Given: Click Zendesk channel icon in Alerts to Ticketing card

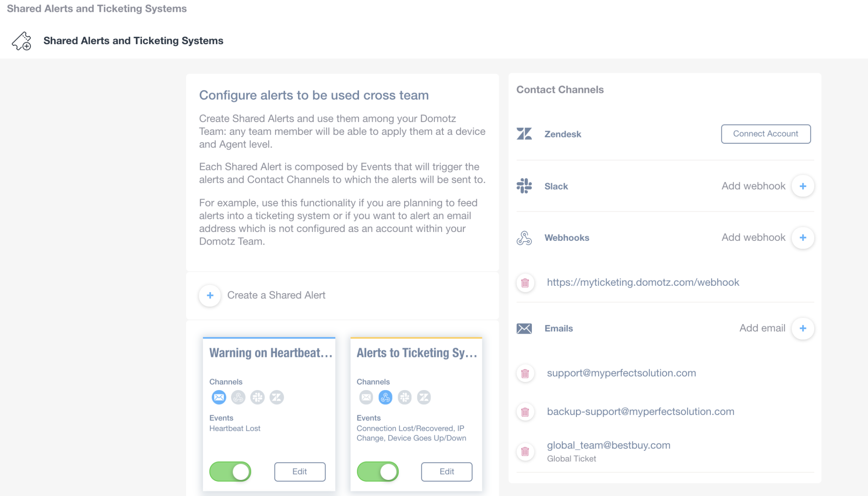Looking at the screenshot, I should click(424, 397).
